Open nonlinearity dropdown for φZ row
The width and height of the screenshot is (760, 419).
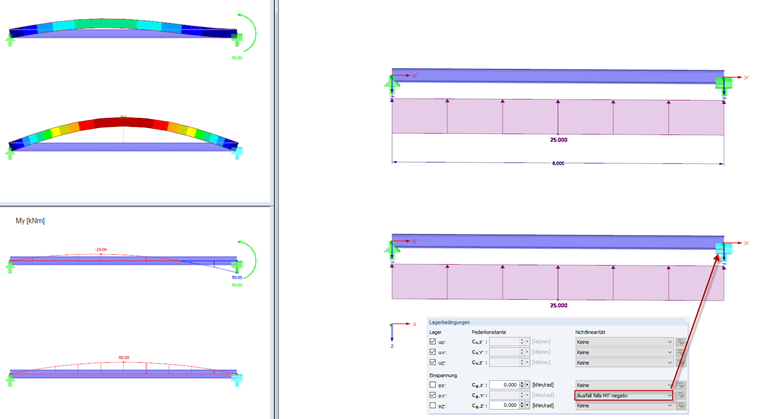[x=624, y=406]
